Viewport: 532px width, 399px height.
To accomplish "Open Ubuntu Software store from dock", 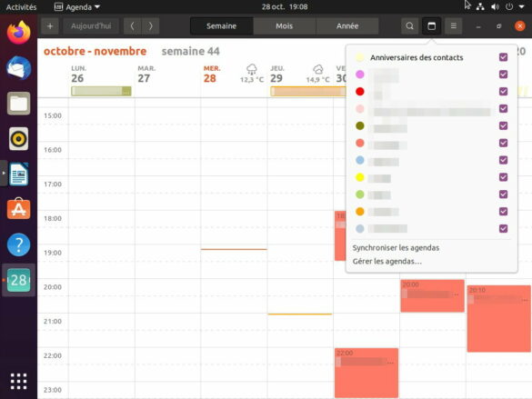I will point(19,209).
